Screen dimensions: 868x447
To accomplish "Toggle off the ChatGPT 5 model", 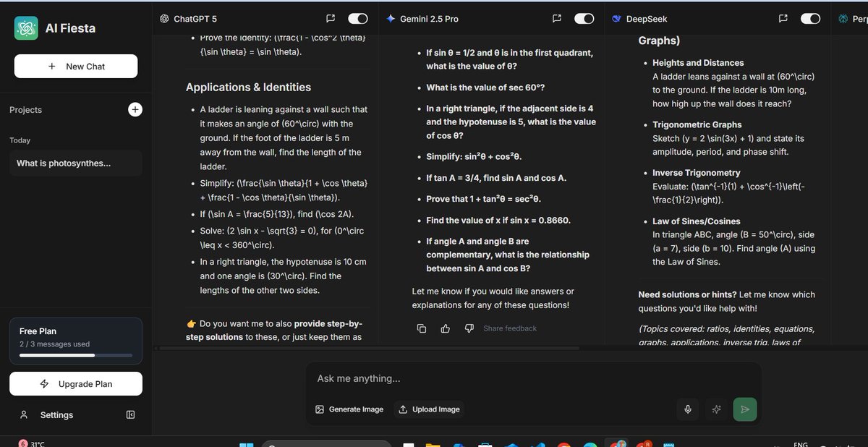I will coord(358,19).
